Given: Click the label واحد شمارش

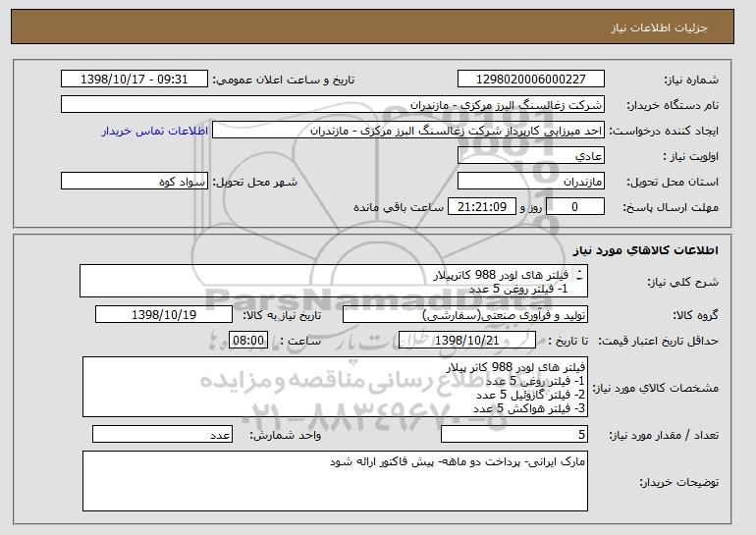Looking at the screenshot, I should [286, 435].
